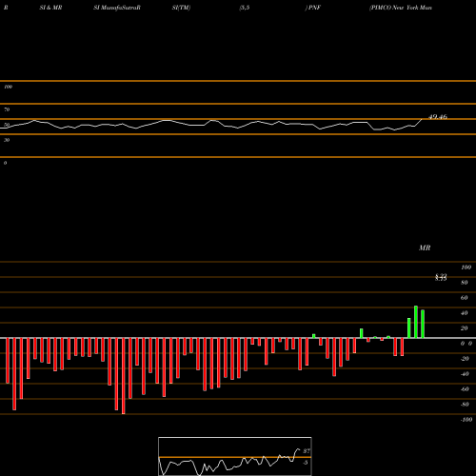Click the RSI value label 49.46

pos(438,117)
